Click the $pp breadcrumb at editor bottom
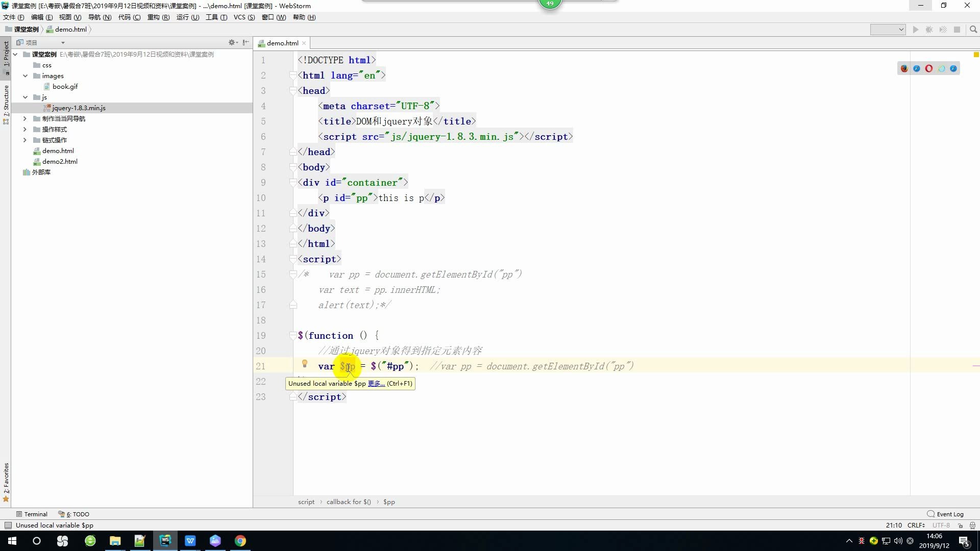The height and width of the screenshot is (551, 980). coord(389,502)
